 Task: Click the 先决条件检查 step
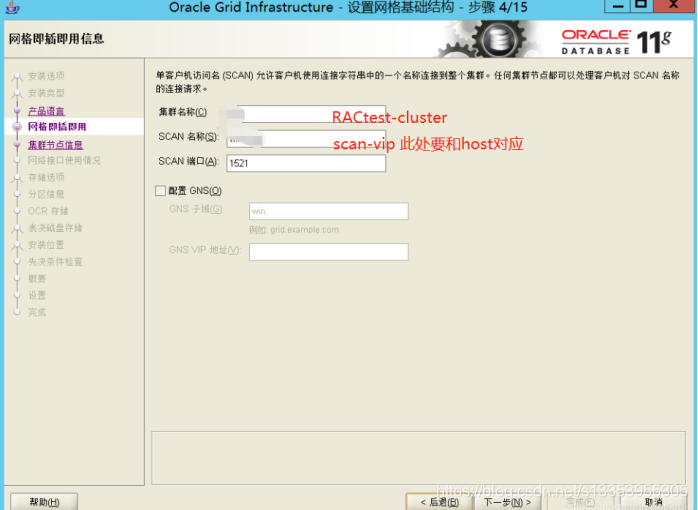coord(55,262)
